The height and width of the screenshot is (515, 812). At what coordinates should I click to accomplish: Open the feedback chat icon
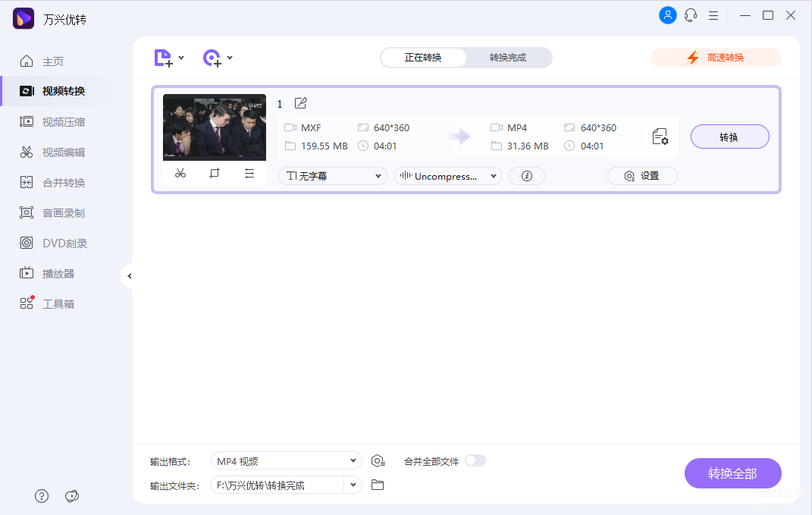tap(72, 496)
